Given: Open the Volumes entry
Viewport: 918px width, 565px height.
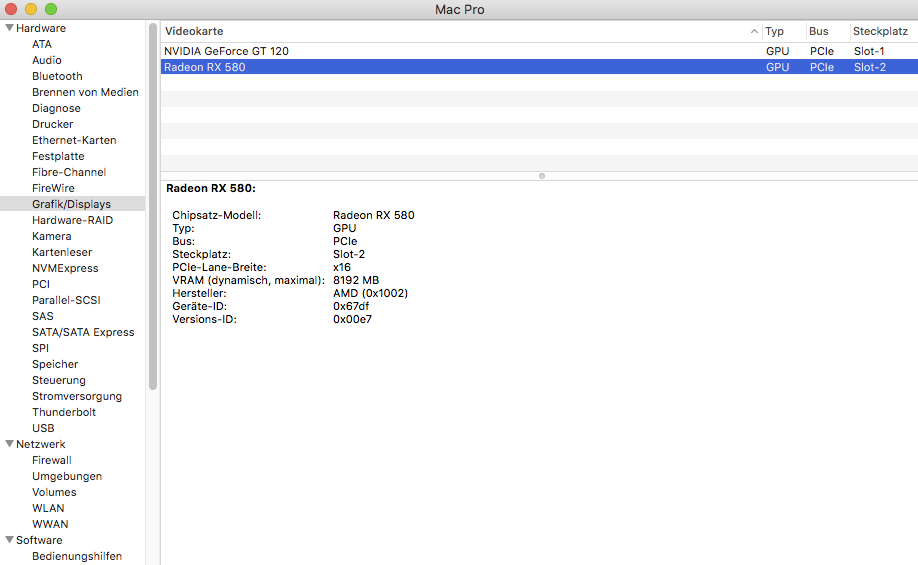Looking at the screenshot, I should [54, 492].
